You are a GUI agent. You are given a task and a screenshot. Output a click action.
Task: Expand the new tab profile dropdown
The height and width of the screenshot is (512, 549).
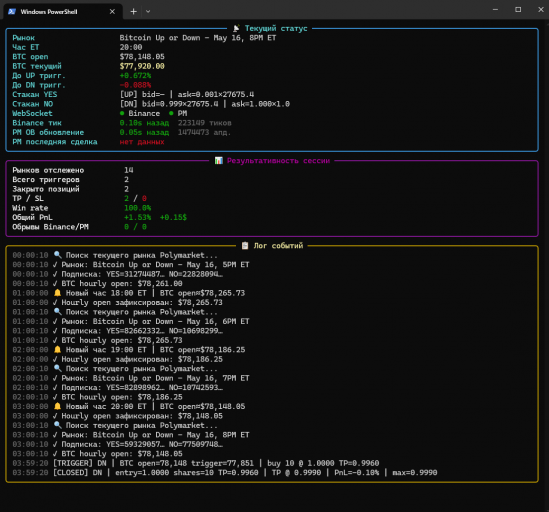[x=148, y=12]
